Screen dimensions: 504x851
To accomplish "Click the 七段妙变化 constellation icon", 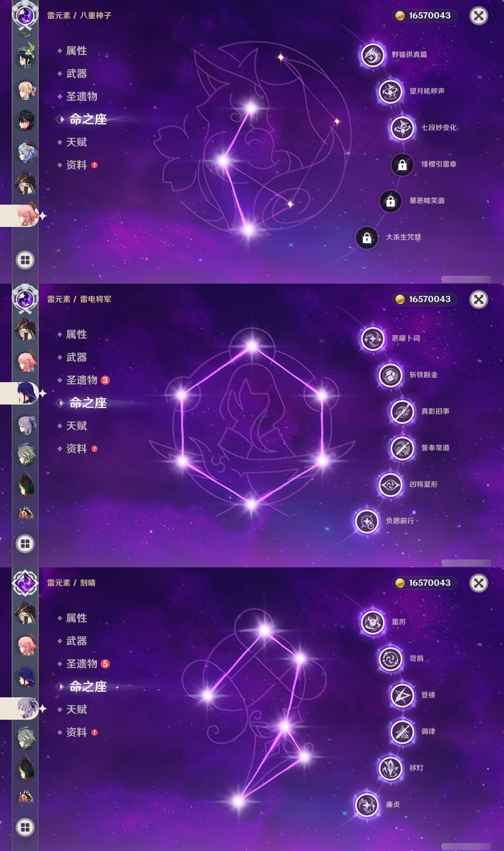I will (402, 128).
